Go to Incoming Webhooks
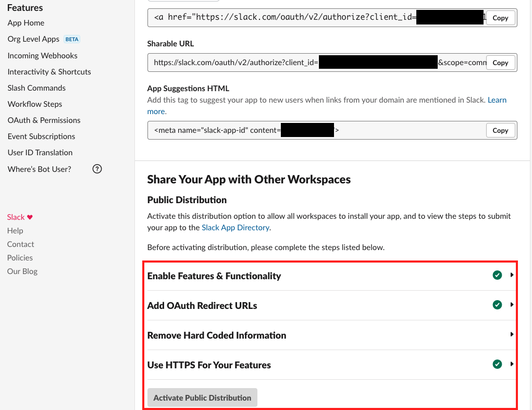 [x=42, y=55]
